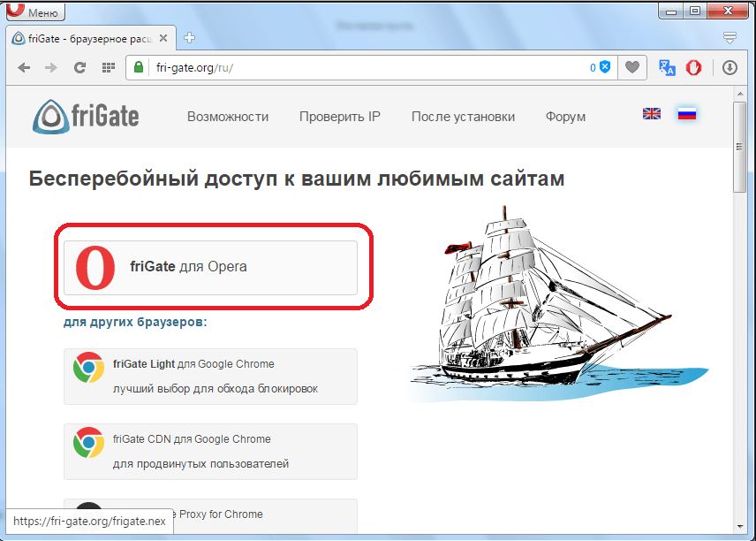The width and height of the screenshot is (756, 541).
Task: Open the Форум link
Action: click(565, 117)
